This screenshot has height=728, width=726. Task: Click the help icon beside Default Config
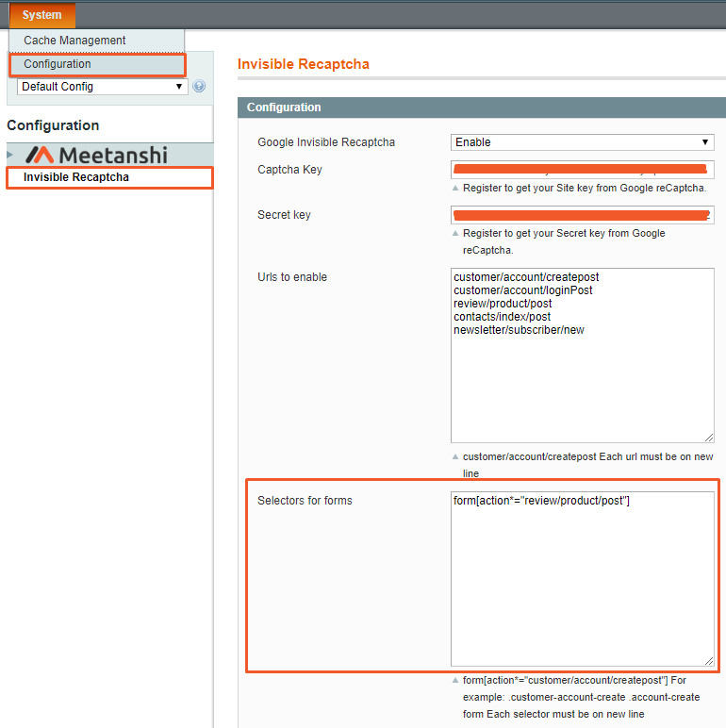199,87
